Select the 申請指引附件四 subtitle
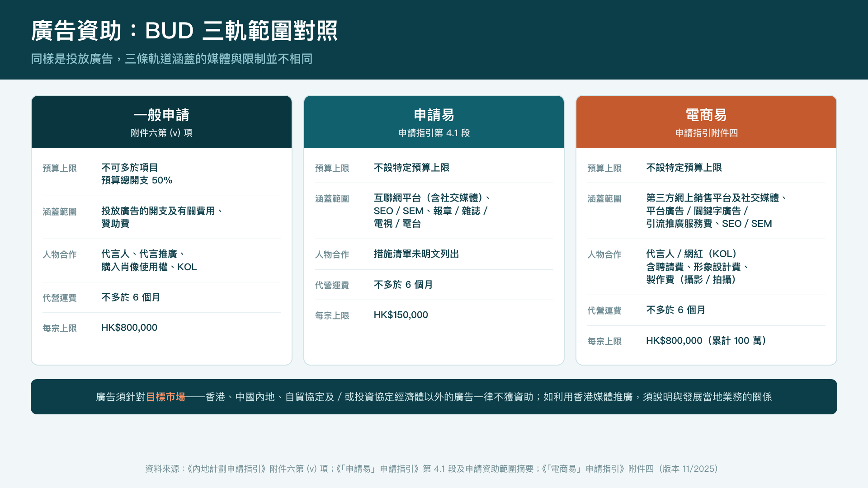Viewport: 868px width, 488px height. 706,133
